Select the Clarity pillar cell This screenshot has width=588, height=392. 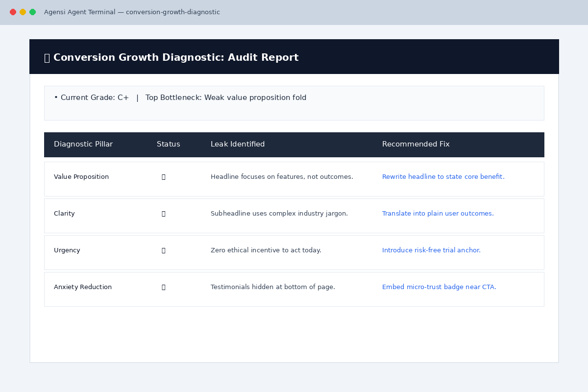64,214
